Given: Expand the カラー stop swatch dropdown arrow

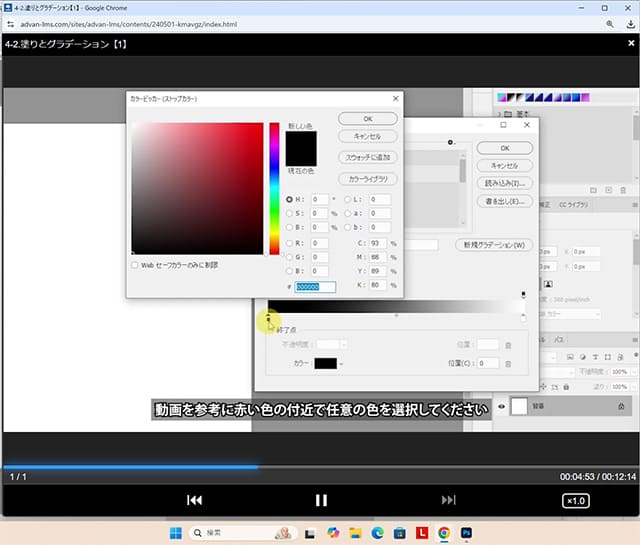Looking at the screenshot, I should click(341, 364).
